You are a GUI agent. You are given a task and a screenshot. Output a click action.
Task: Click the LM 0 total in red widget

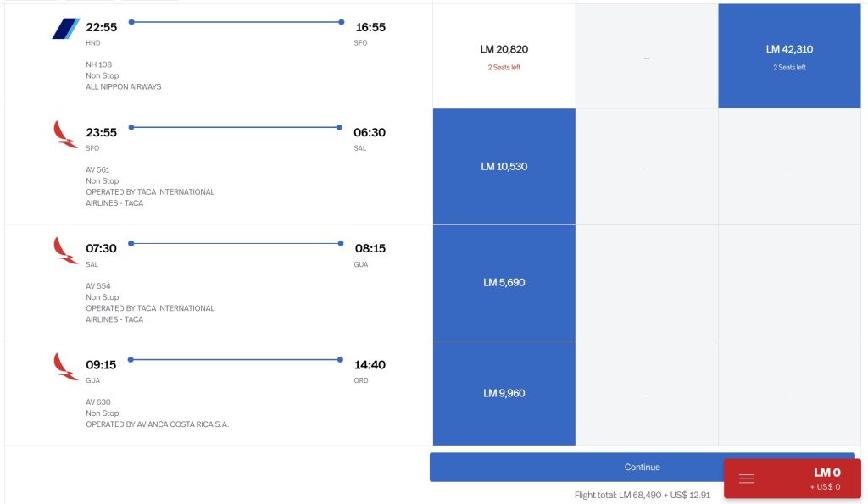826,473
